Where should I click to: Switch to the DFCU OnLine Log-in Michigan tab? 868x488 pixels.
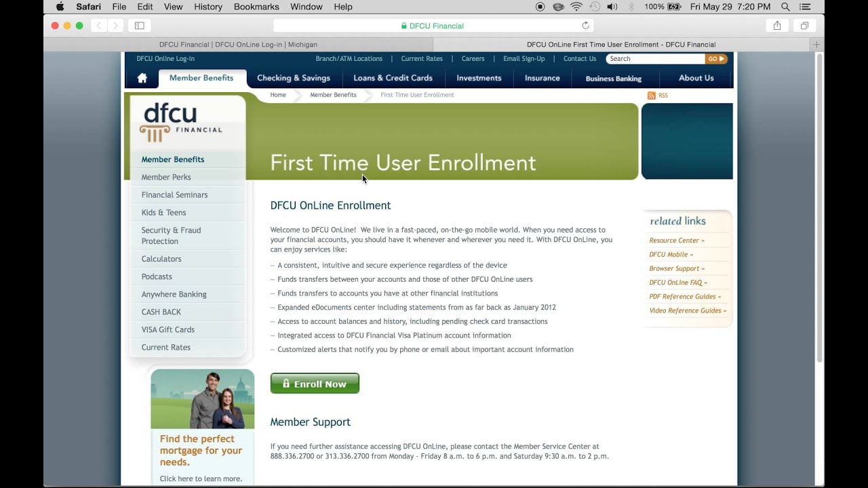click(x=238, y=45)
